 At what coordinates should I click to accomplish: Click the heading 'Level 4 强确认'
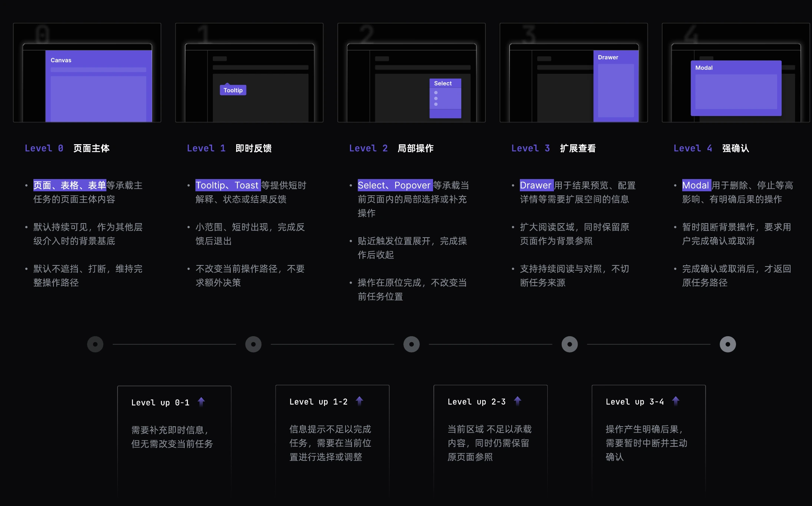711,148
